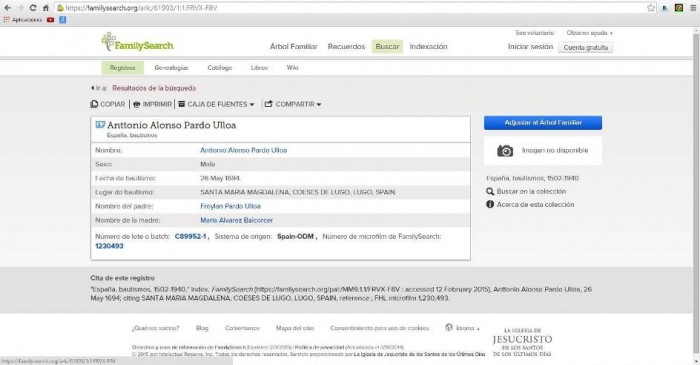Click Cuenta gratuita button
Viewport: 700px width, 365px height.
585,47
